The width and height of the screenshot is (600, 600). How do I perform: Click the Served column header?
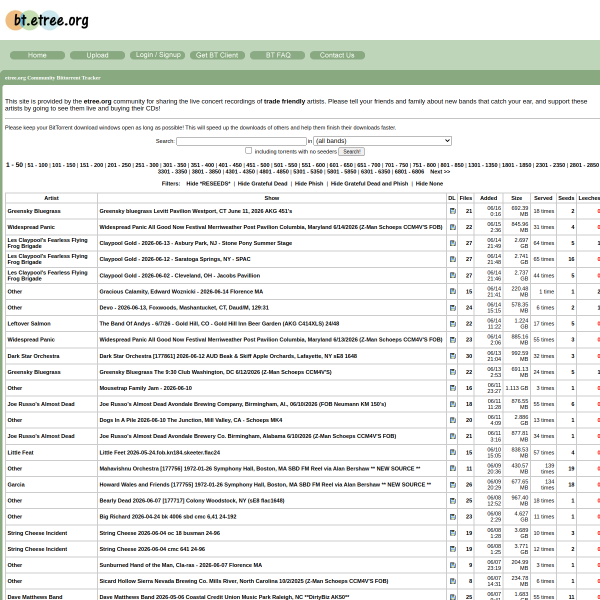pyautogui.click(x=543, y=198)
